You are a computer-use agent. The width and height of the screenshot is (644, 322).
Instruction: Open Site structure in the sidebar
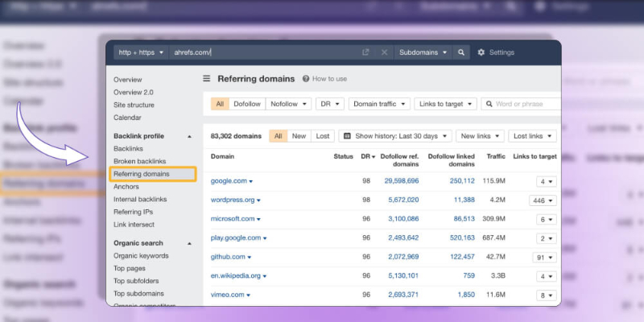134,105
